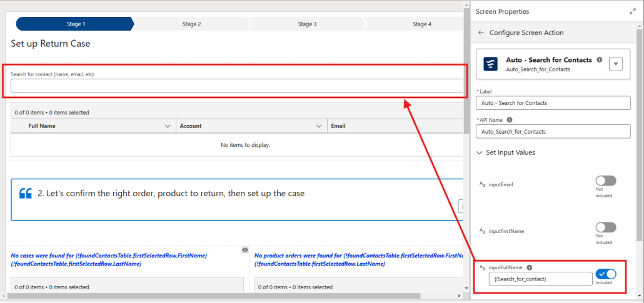The image size is (644, 303).
Task: Click the Auto - Search for Contacts action icon
Action: click(x=491, y=64)
